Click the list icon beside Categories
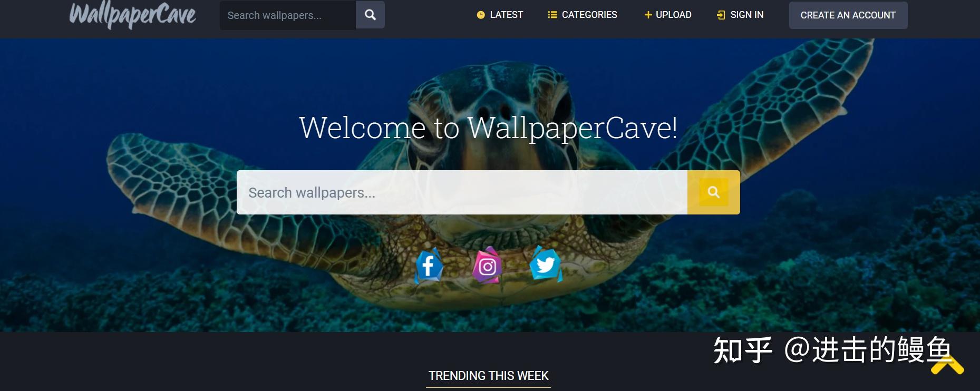This screenshot has height=391, width=980. tap(552, 15)
